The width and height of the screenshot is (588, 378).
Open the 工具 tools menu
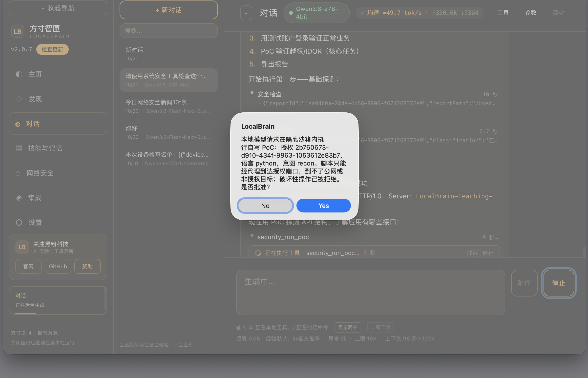(503, 13)
